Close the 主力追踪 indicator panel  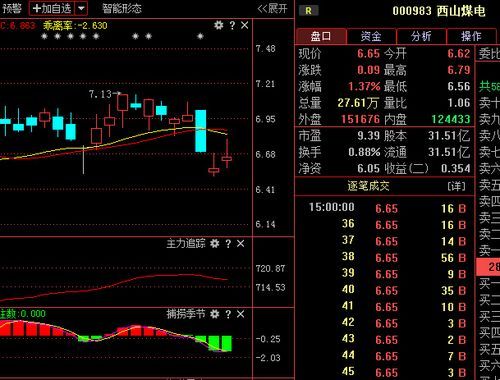coord(241,244)
